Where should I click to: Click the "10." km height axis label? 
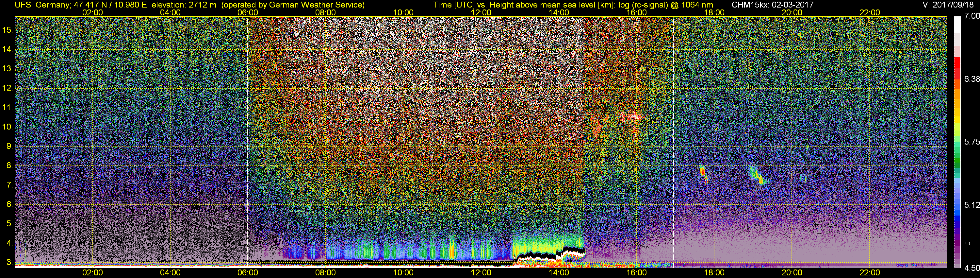click(x=8, y=127)
